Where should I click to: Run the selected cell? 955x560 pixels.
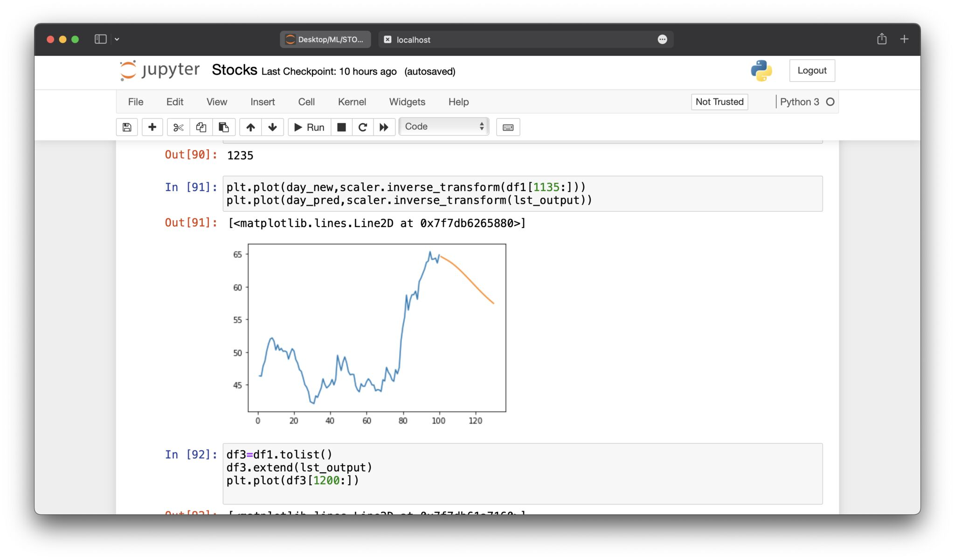tap(309, 127)
